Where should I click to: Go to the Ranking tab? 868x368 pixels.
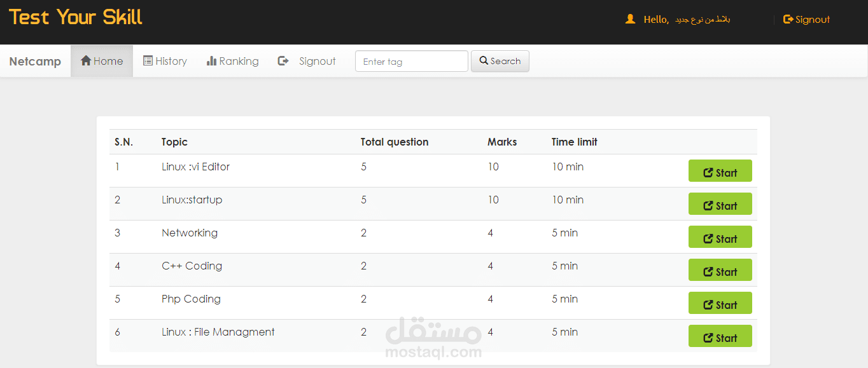tap(232, 61)
